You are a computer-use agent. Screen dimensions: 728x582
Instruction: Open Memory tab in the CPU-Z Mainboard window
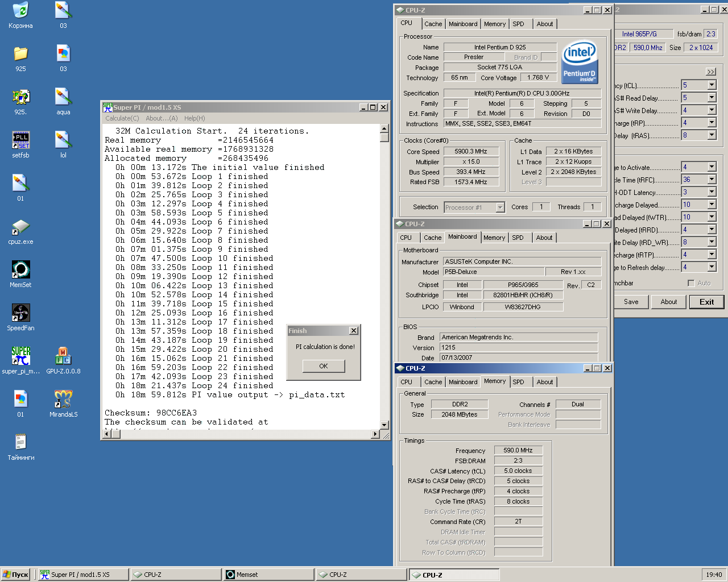[x=494, y=238]
